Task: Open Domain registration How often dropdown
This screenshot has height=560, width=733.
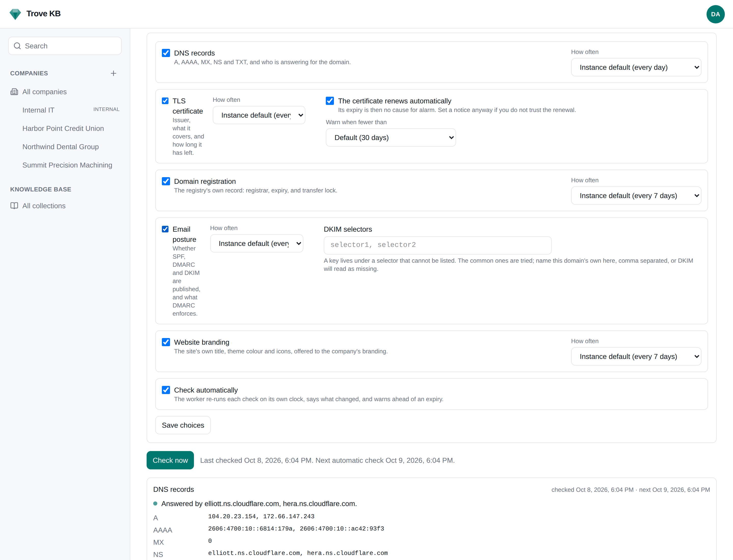Action: pyautogui.click(x=636, y=196)
